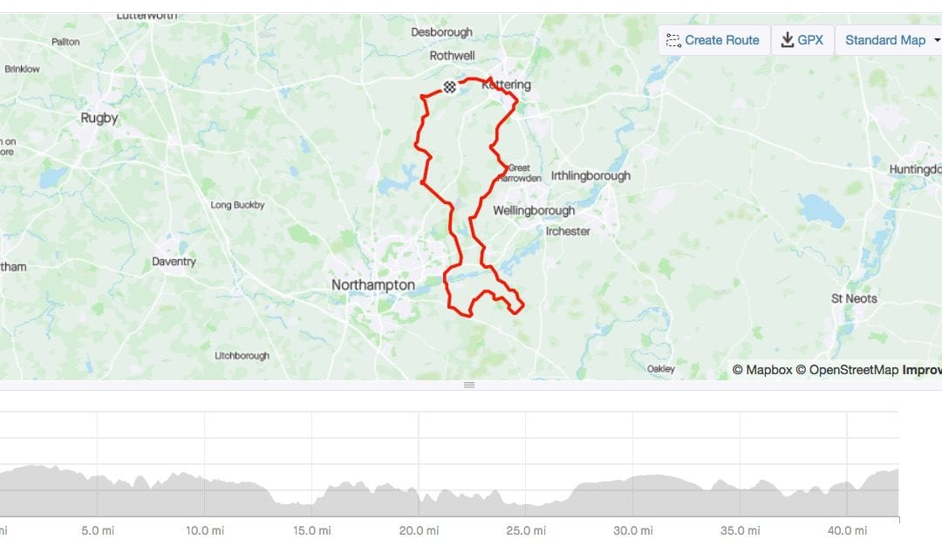This screenshot has height=560, width=942.
Task: Click the Rugby town label
Action: [x=99, y=118]
